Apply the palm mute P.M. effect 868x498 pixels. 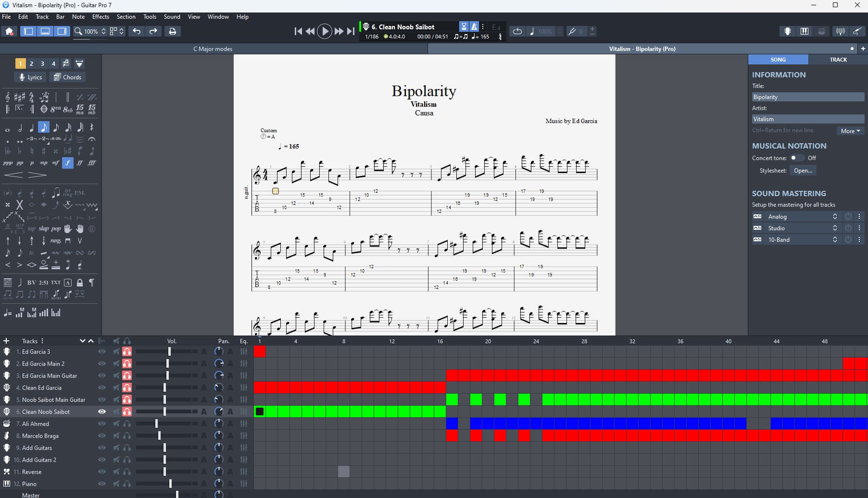click(x=80, y=193)
